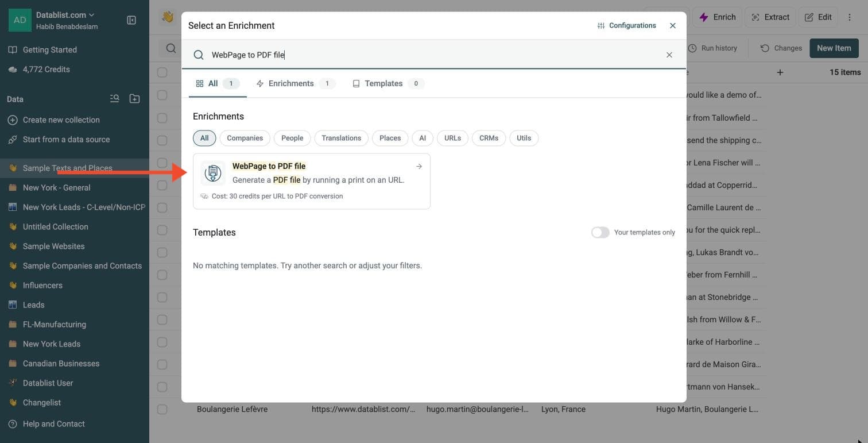This screenshot has height=443, width=868.
Task: Open Configurations in the dialog header
Action: 626,26
